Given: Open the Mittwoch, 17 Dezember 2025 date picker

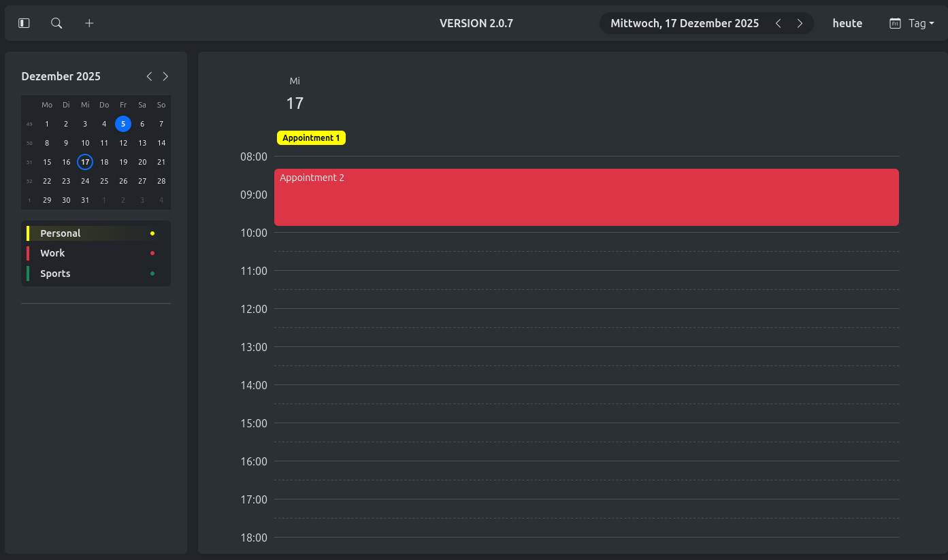Looking at the screenshot, I should (684, 23).
